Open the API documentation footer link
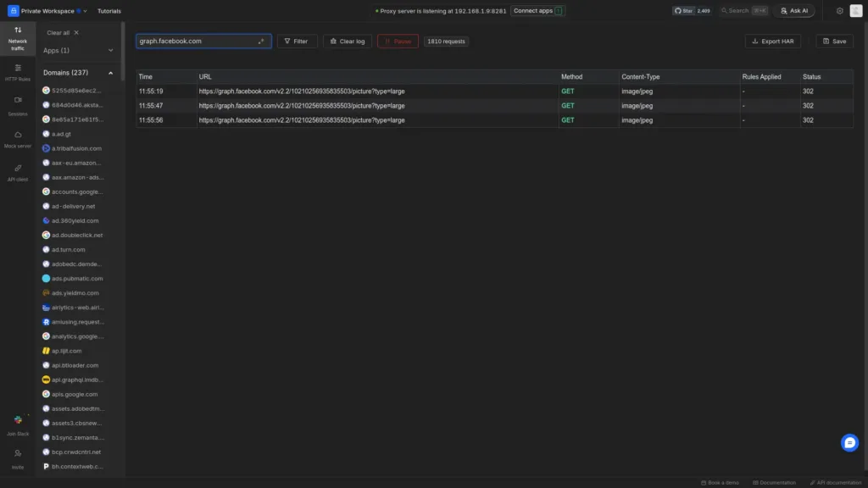The image size is (868, 488). point(835,482)
